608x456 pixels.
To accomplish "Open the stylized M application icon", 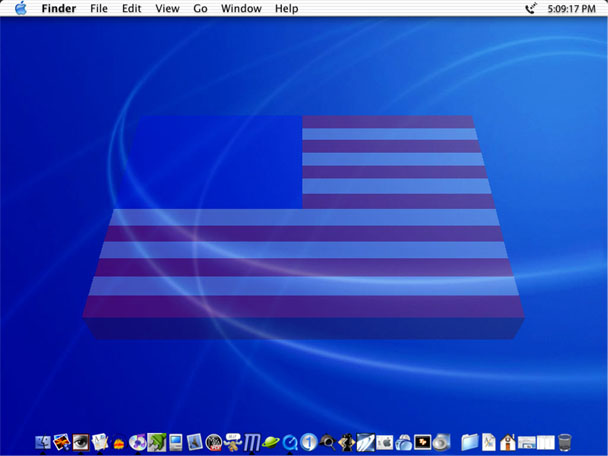I will (252, 442).
